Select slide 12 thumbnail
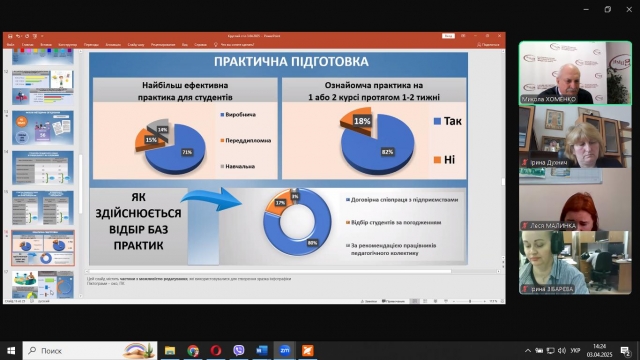 click(x=43, y=87)
